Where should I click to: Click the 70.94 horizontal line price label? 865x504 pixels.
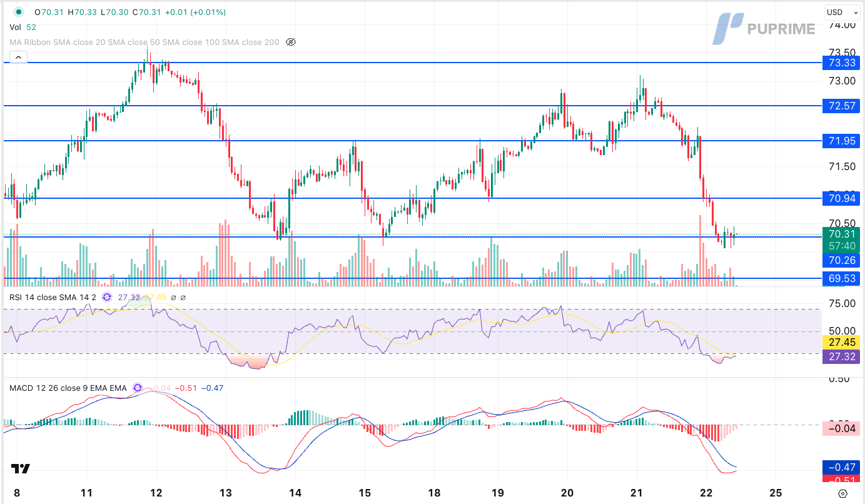842,198
